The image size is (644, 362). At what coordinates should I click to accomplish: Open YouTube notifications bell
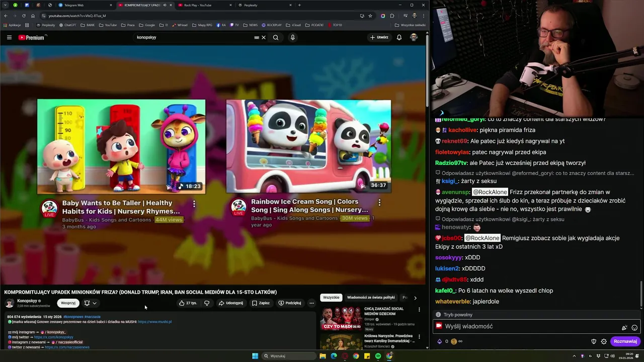coord(399,37)
